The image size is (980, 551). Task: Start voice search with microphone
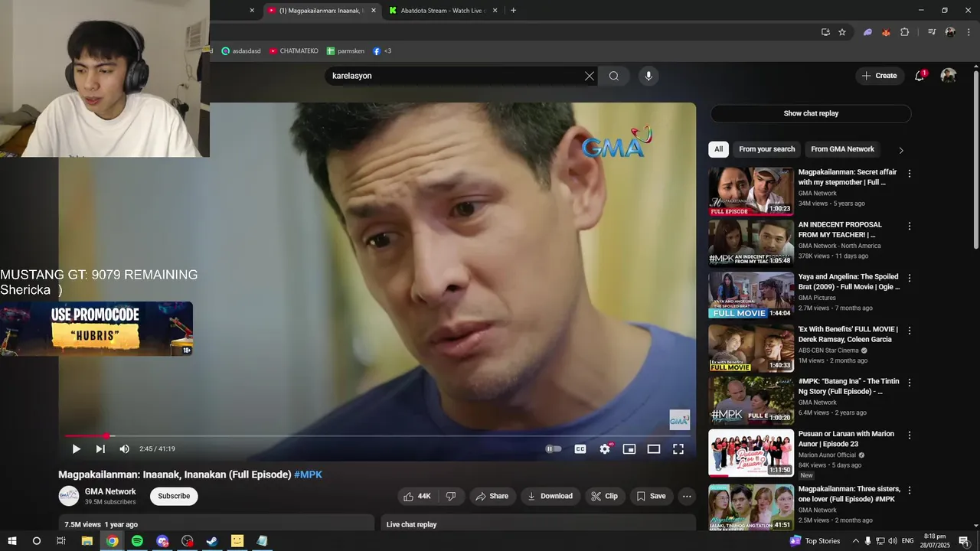click(648, 76)
